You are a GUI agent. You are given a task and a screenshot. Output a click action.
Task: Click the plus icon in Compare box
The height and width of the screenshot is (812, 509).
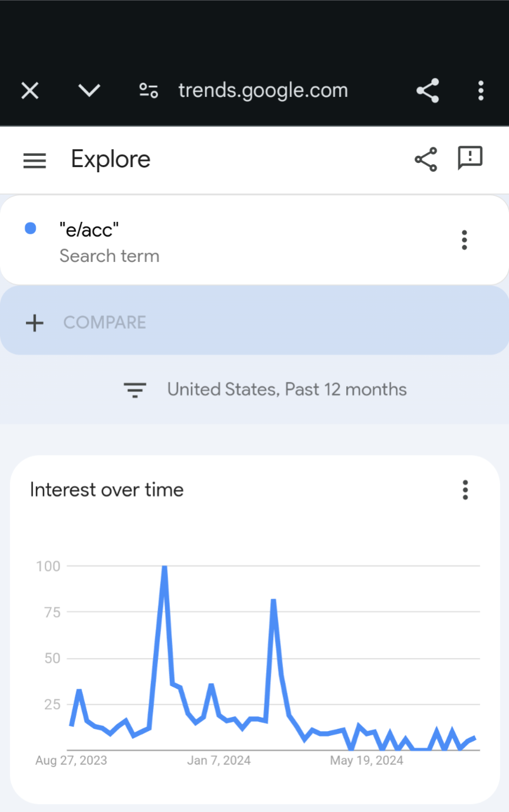coord(35,323)
